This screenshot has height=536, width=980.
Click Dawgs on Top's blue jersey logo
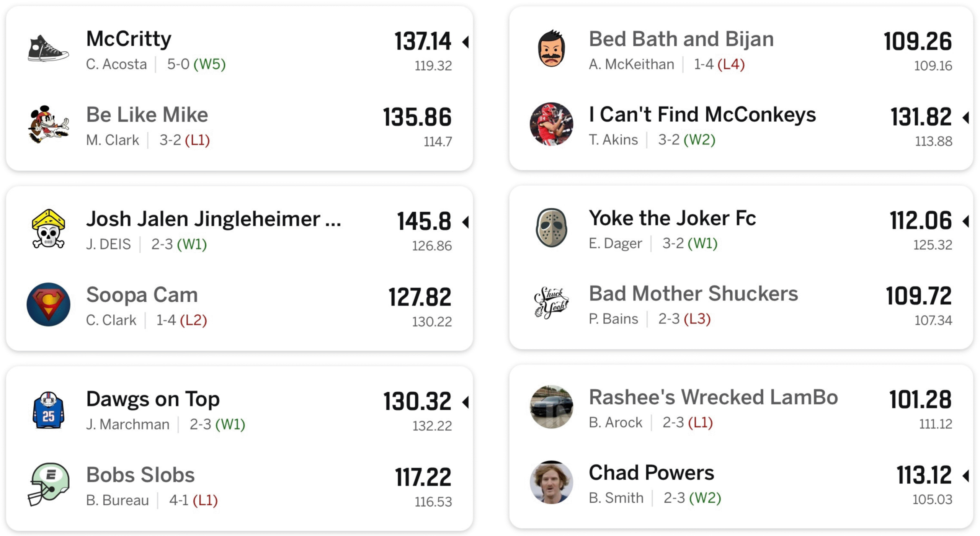(48, 410)
